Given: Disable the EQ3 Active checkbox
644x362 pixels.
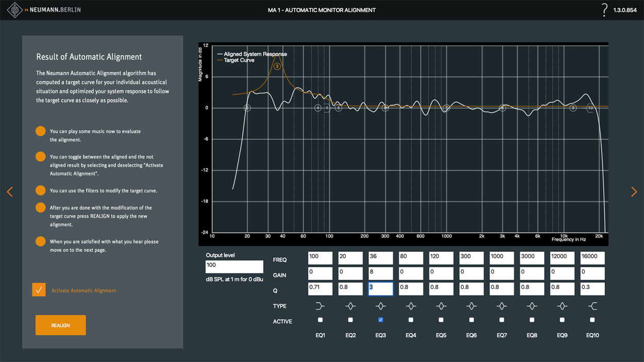Looking at the screenshot, I should tap(381, 320).
